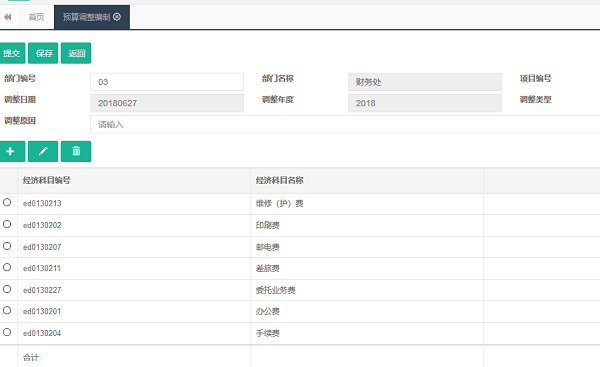Select the radio button for ed0130204
Viewport: 600px width, 367px height.
coord(7,332)
